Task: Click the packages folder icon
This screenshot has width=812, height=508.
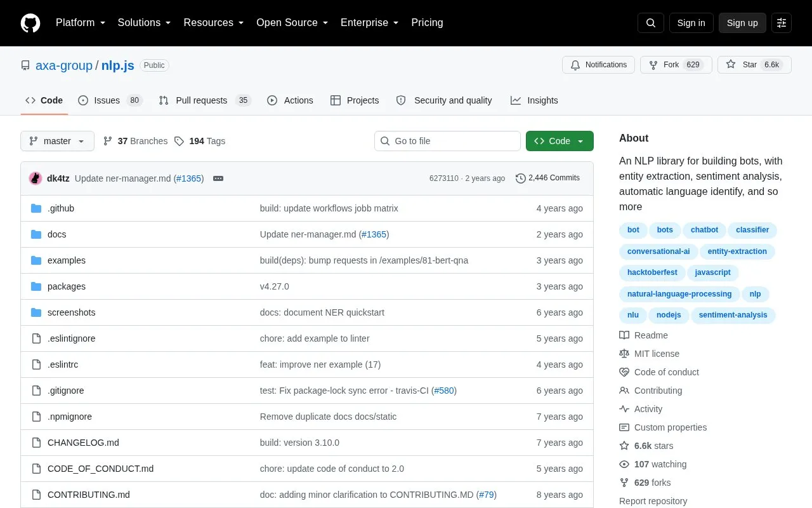Action: [36, 286]
